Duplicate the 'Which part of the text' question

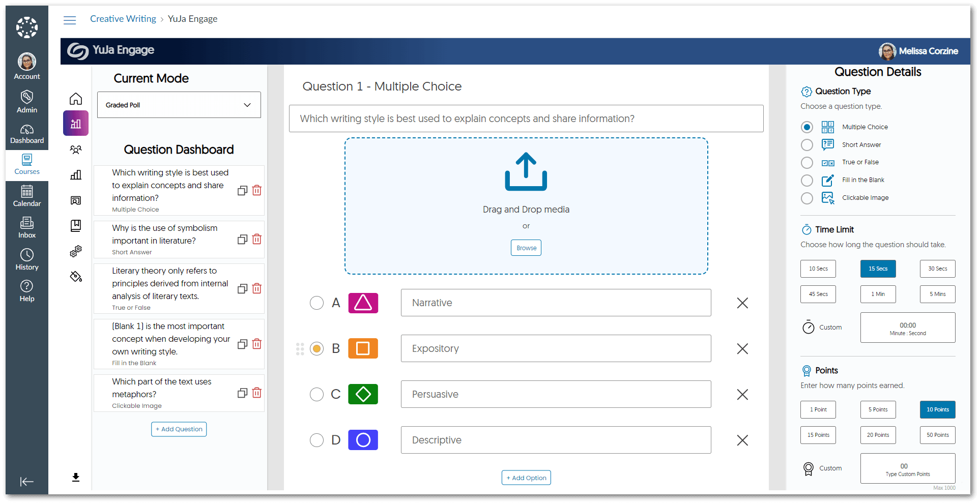tap(242, 393)
